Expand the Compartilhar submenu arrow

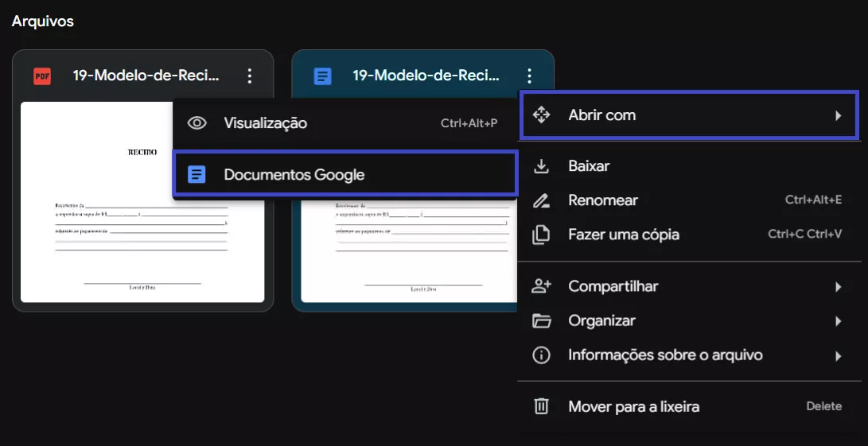(x=838, y=287)
